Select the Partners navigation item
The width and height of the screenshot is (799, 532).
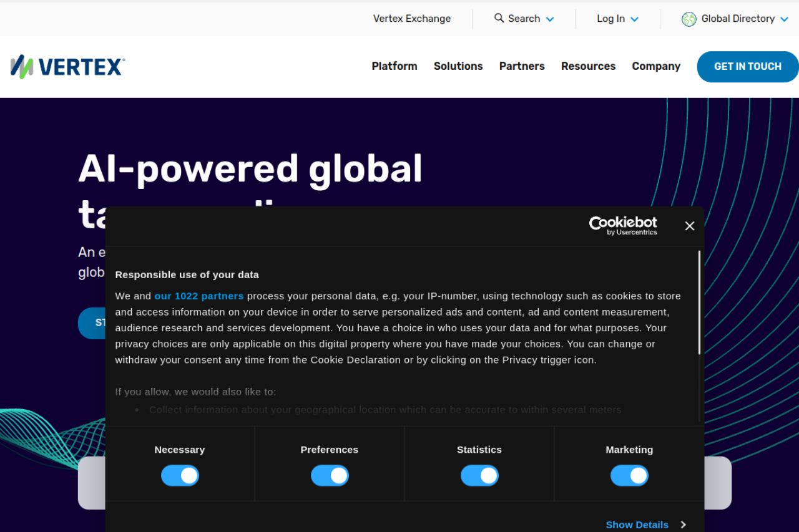coord(522,66)
